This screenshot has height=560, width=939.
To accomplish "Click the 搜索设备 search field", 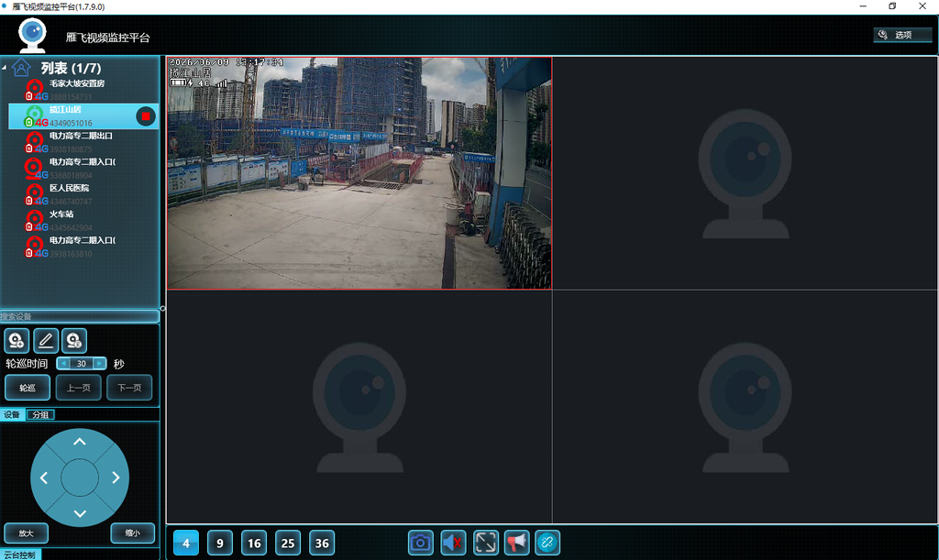I will point(80,316).
